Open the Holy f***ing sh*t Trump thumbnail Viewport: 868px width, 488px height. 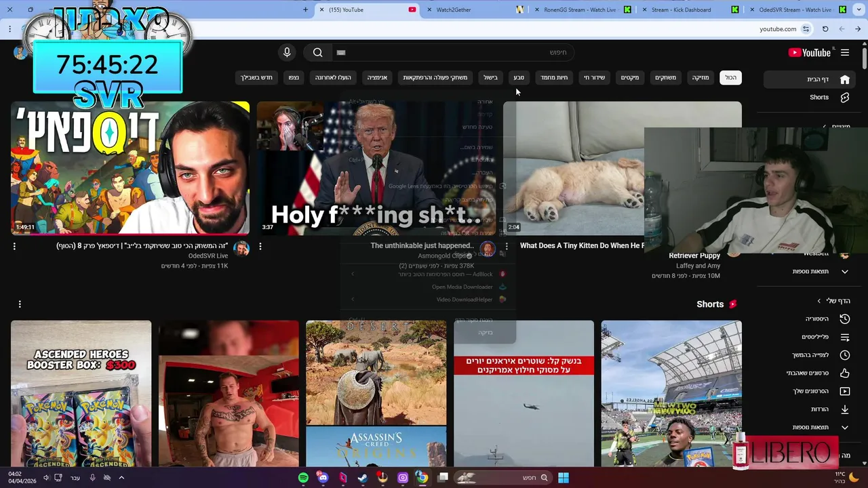click(x=376, y=168)
